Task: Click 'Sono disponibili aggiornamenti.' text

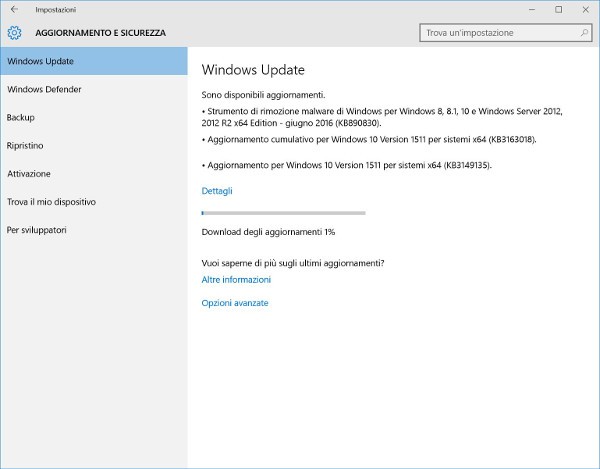Action: (263, 95)
